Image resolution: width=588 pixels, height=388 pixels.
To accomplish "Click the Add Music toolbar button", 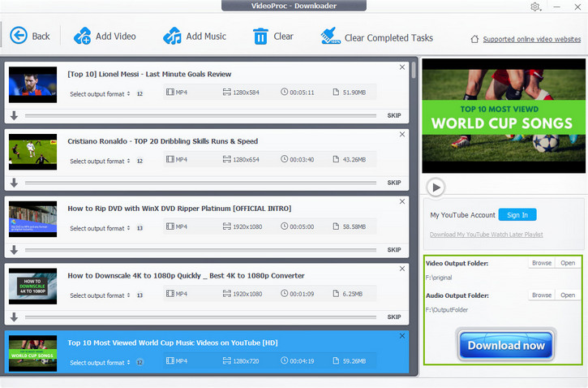I will coord(195,37).
